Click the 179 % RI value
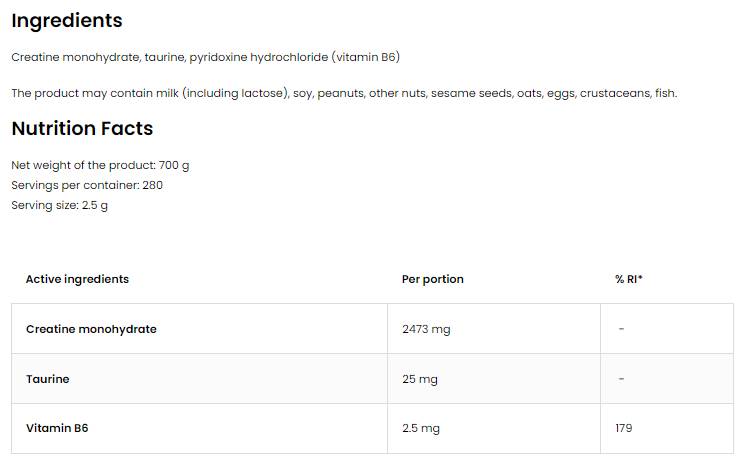Screen dimensions: 745x465 pyautogui.click(x=624, y=428)
